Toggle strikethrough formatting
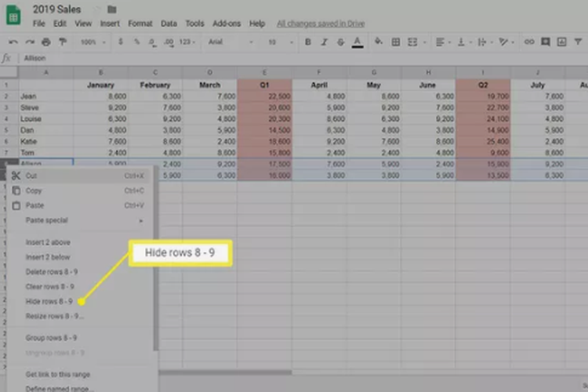Viewport: 588px width, 392px height. tap(340, 42)
